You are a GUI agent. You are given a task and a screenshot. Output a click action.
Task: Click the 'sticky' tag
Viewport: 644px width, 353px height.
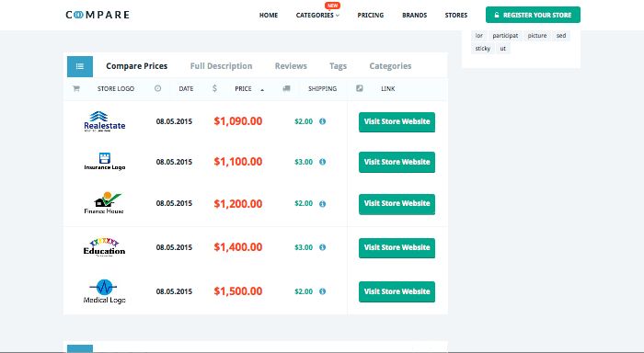pyautogui.click(x=483, y=49)
